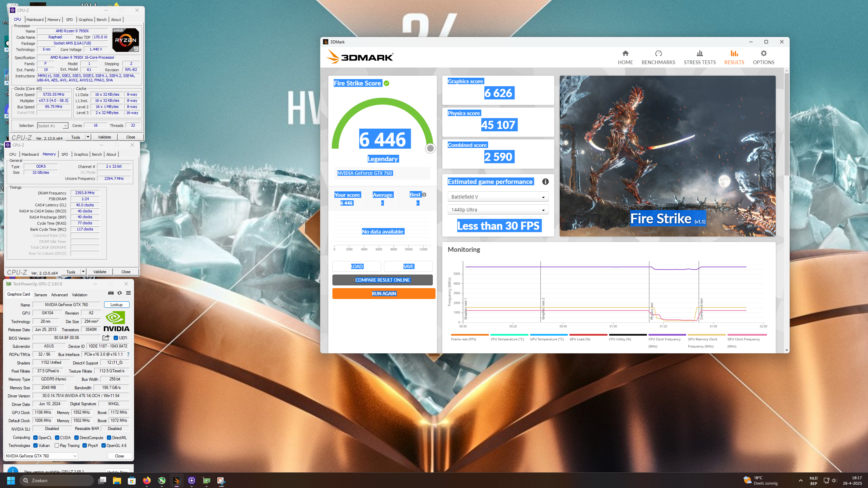Toggle the UEFI checkbox in GPU-Z
This screenshot has height=488, width=868.
pyautogui.click(x=116, y=338)
